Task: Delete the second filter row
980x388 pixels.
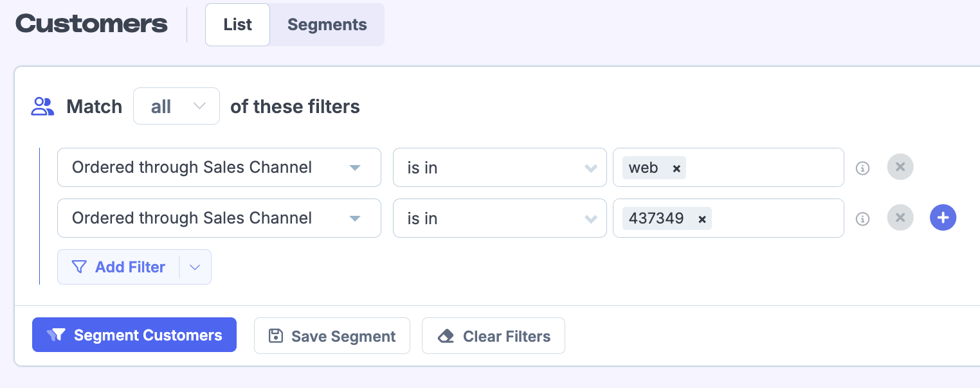Action: point(900,218)
